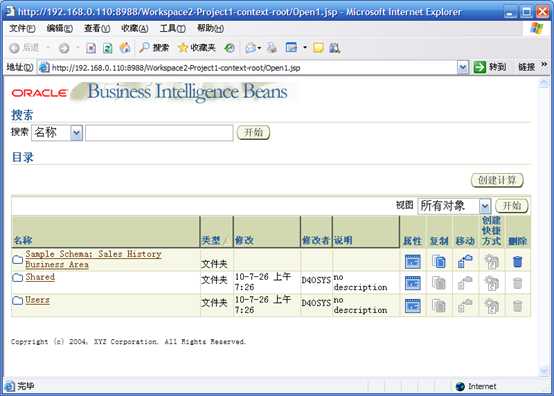Click the Messenger people icon in toolbar
This screenshot has height=396, width=554.
334,48
